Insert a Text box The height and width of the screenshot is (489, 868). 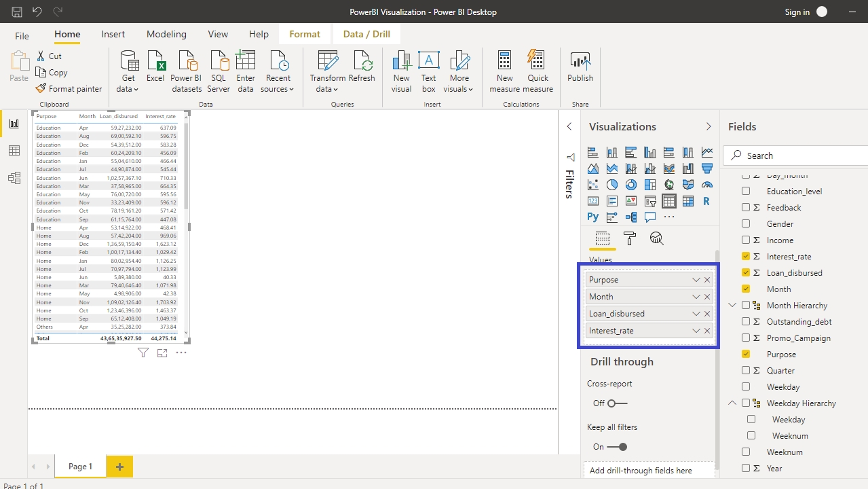pyautogui.click(x=428, y=62)
